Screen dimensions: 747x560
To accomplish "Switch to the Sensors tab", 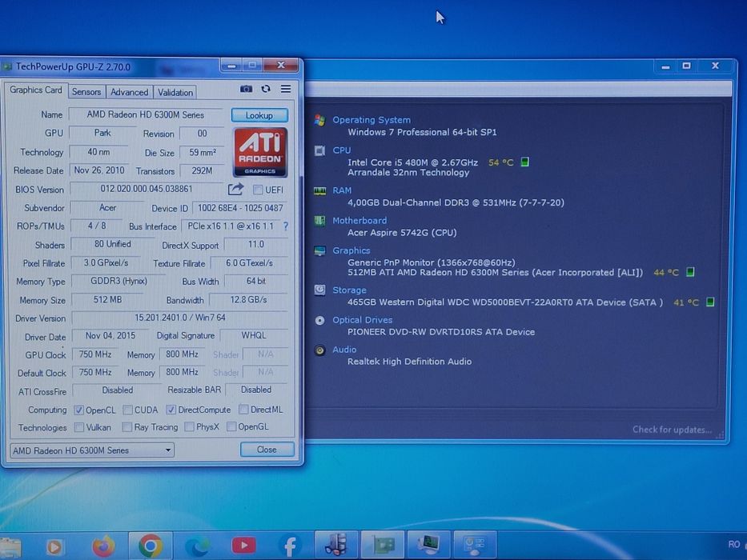I will click(x=86, y=92).
